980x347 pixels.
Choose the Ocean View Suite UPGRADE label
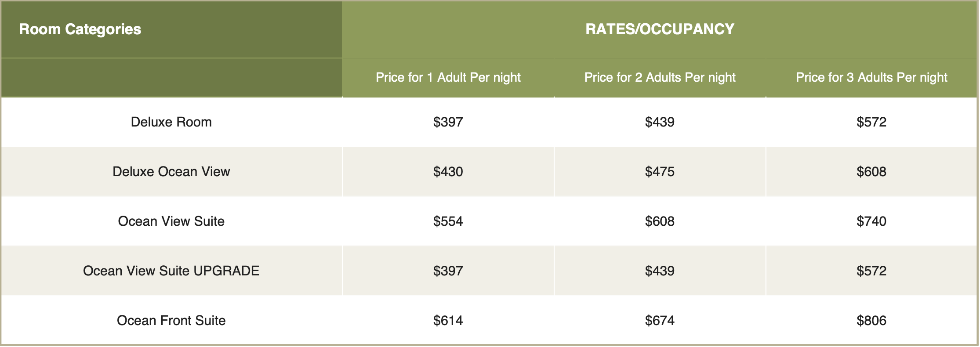tap(171, 271)
